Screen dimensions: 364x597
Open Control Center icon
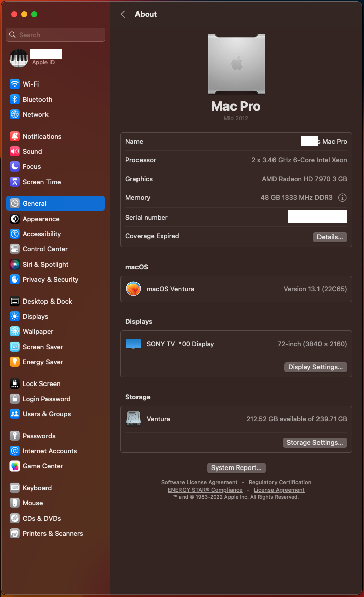click(x=15, y=249)
